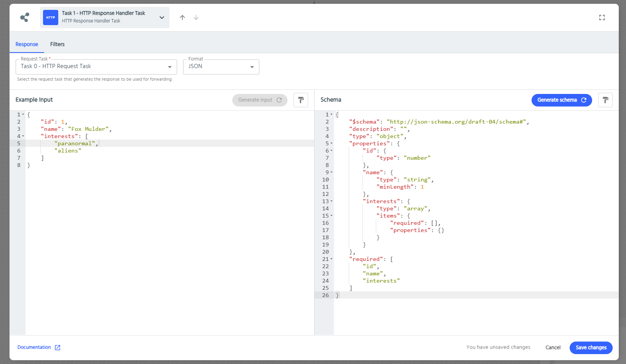Click the "array" type value in Schema

click(x=415, y=208)
